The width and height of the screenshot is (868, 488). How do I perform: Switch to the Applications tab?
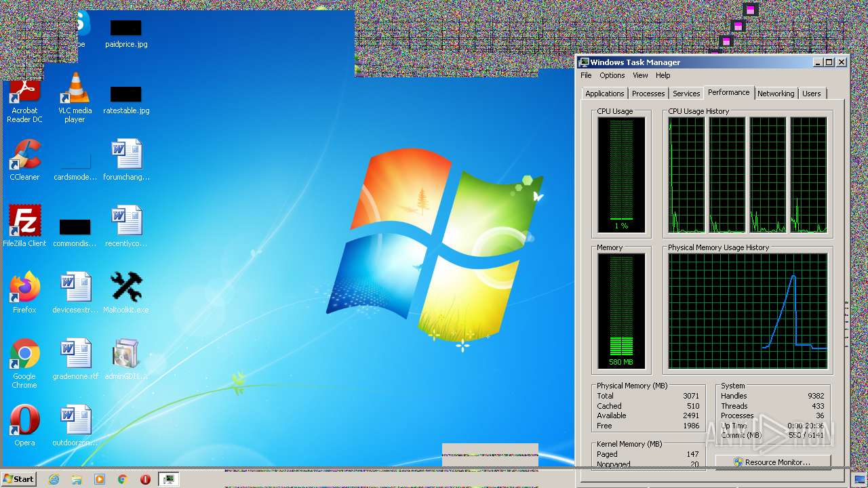pos(605,94)
